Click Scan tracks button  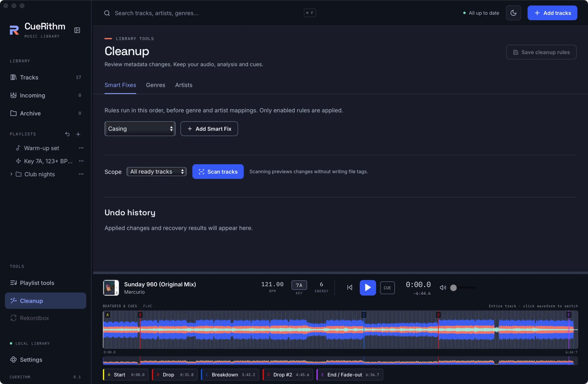tap(218, 171)
